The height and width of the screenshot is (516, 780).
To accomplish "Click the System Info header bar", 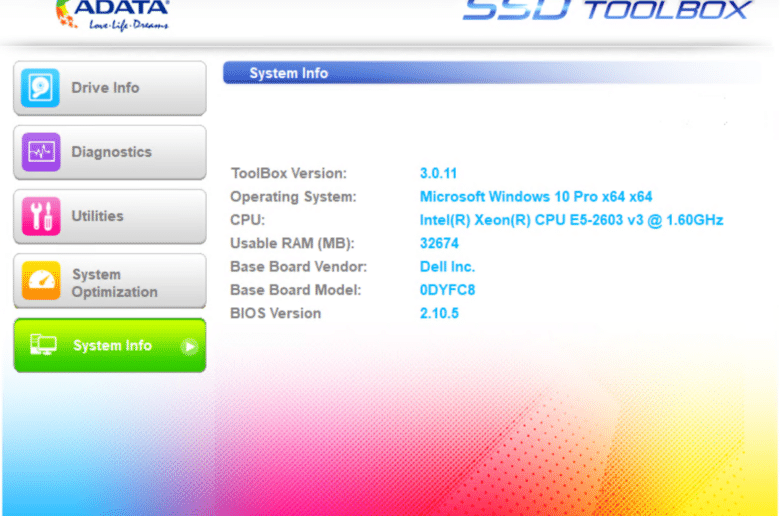I will (492, 73).
